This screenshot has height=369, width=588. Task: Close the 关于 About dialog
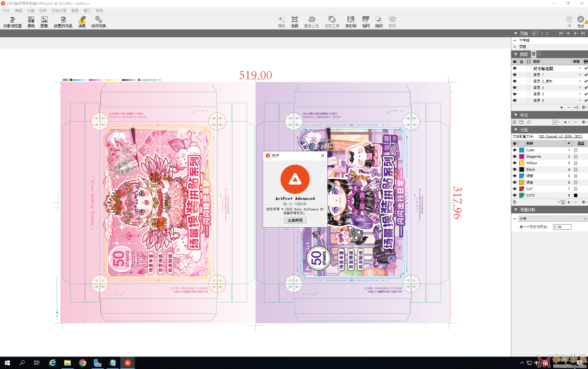323,156
